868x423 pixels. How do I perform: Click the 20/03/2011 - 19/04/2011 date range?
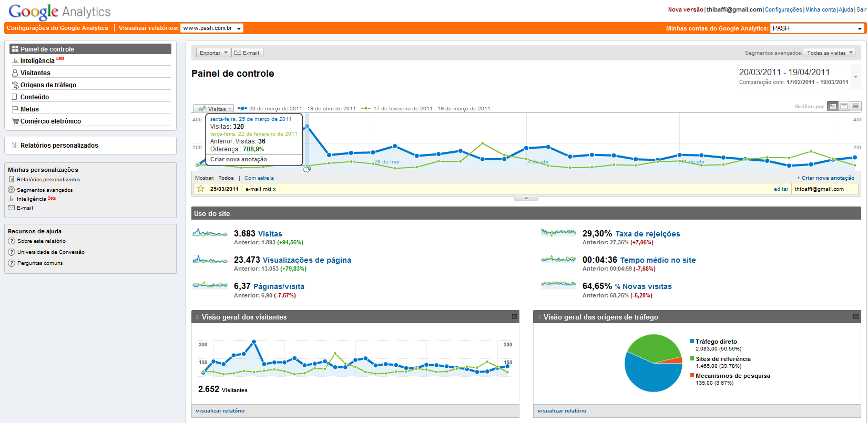pos(784,72)
